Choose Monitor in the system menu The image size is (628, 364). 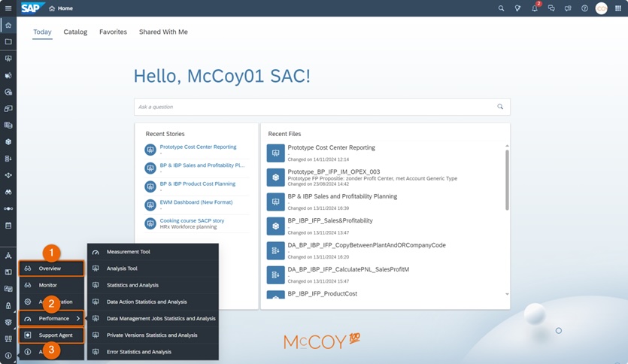point(52,285)
